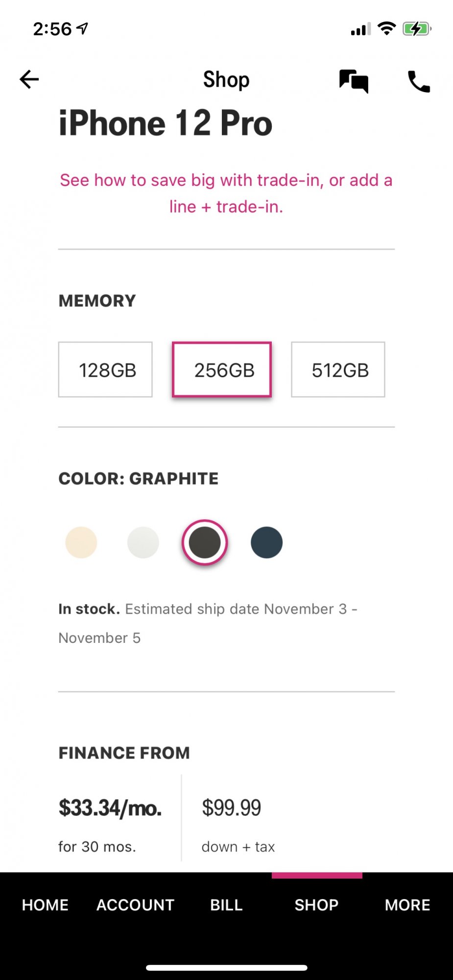The image size is (453, 980).
Task: Choose the graphite color swatch
Action: coord(205,542)
